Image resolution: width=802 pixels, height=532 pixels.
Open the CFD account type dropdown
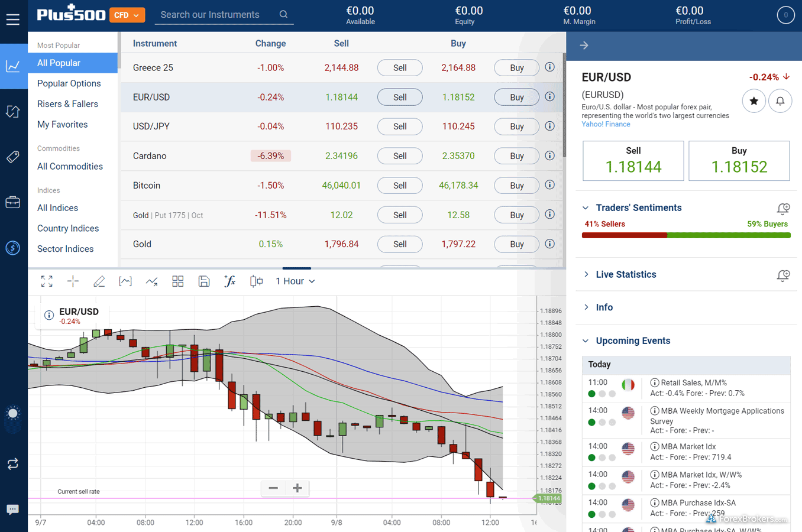click(127, 15)
